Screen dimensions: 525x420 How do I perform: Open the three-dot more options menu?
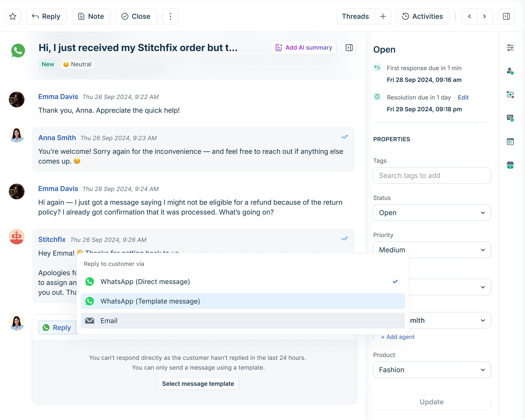tap(170, 16)
